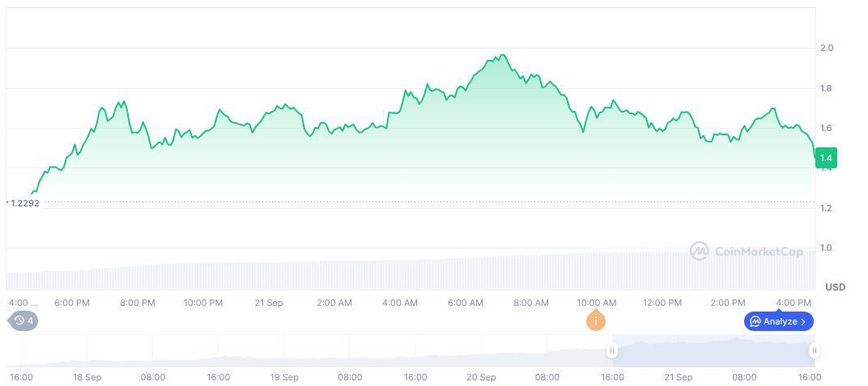Click the left range selector handle
Screen dimensions: 868x386
coord(612,350)
